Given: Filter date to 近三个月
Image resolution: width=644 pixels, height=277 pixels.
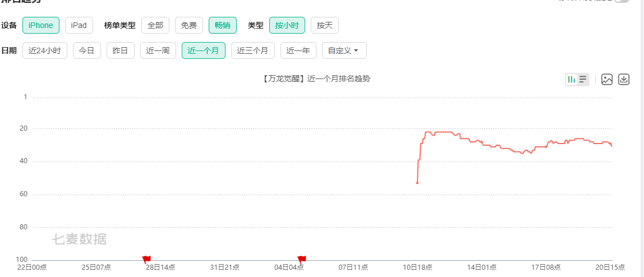Looking at the screenshot, I should click(252, 50).
